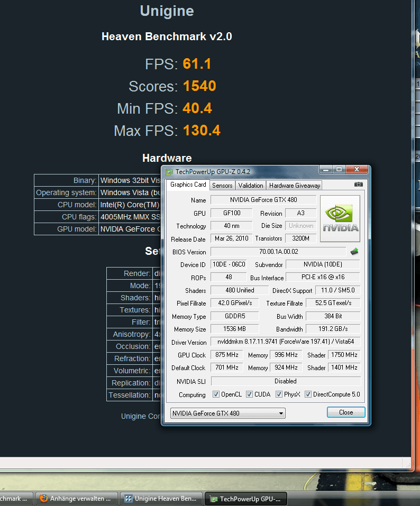Minimize the GPU-Z window
This screenshot has width=420, height=506.
coord(326,169)
